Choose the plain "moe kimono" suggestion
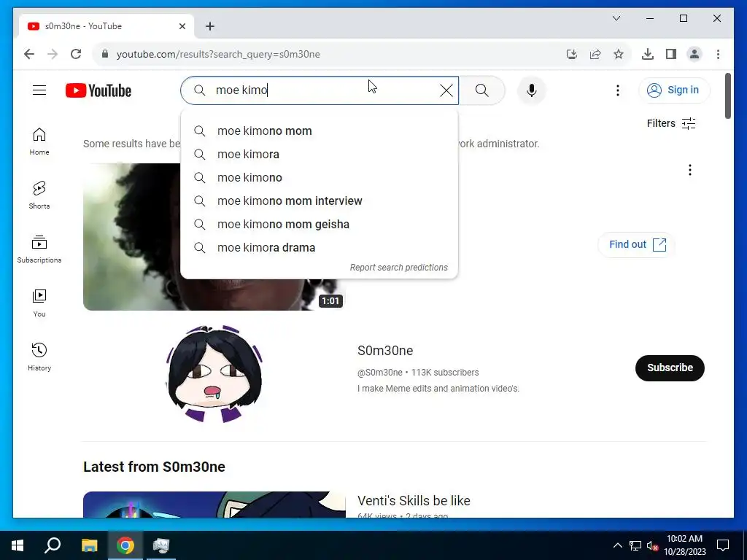The image size is (747, 560). point(320,178)
